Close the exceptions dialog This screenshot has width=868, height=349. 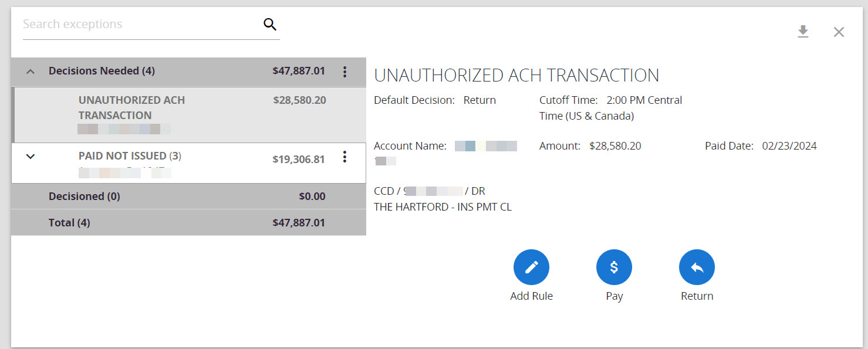pyautogui.click(x=839, y=32)
